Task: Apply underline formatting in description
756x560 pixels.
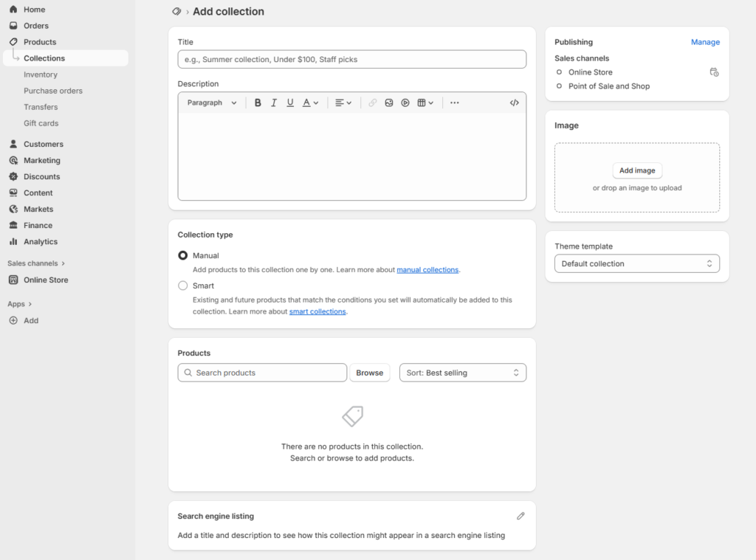Action: 290,103
